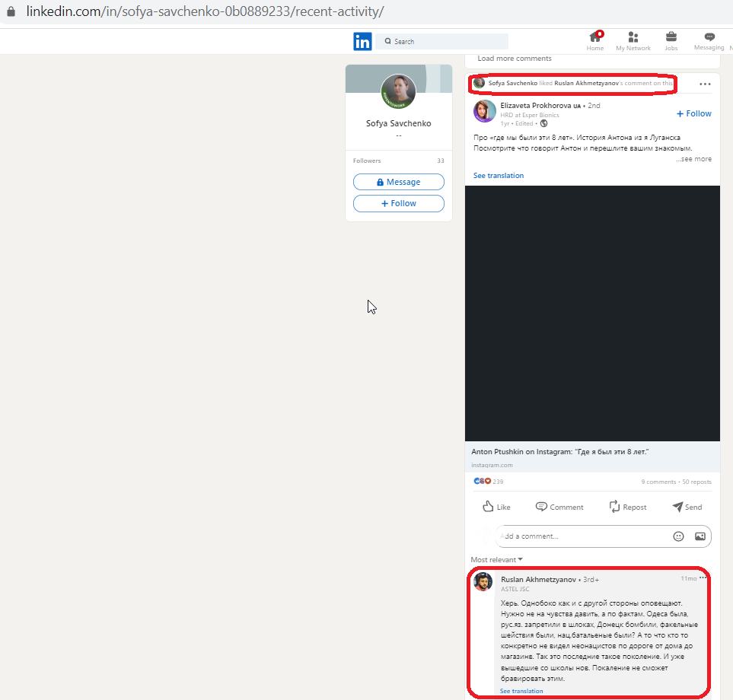Expand the post text with see more
The image size is (733, 700).
coord(693,159)
